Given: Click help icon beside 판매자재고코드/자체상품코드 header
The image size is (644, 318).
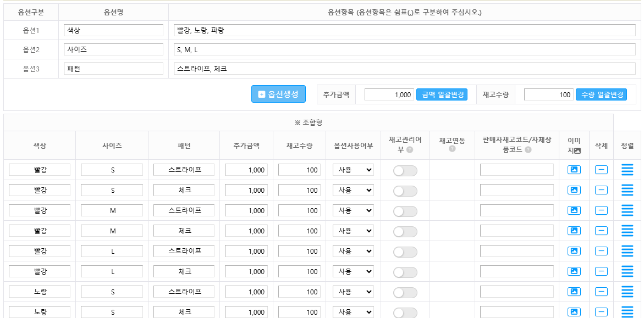Looking at the screenshot, I should tap(528, 150).
